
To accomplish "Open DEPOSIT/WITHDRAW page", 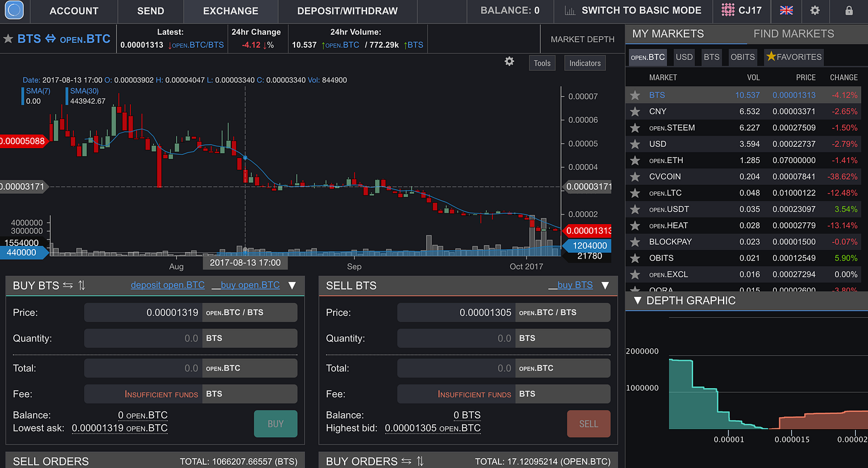I will tap(347, 11).
